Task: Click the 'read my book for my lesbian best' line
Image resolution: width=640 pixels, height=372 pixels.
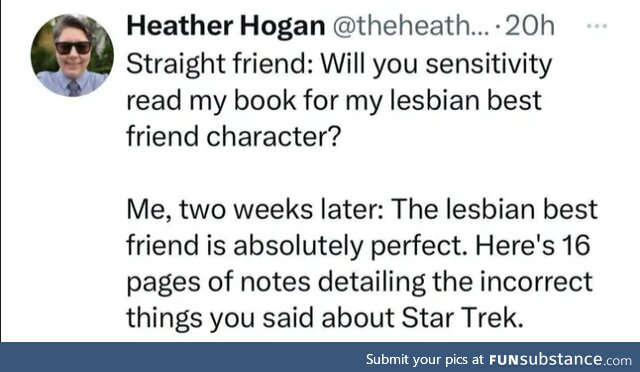Action: pos(334,100)
